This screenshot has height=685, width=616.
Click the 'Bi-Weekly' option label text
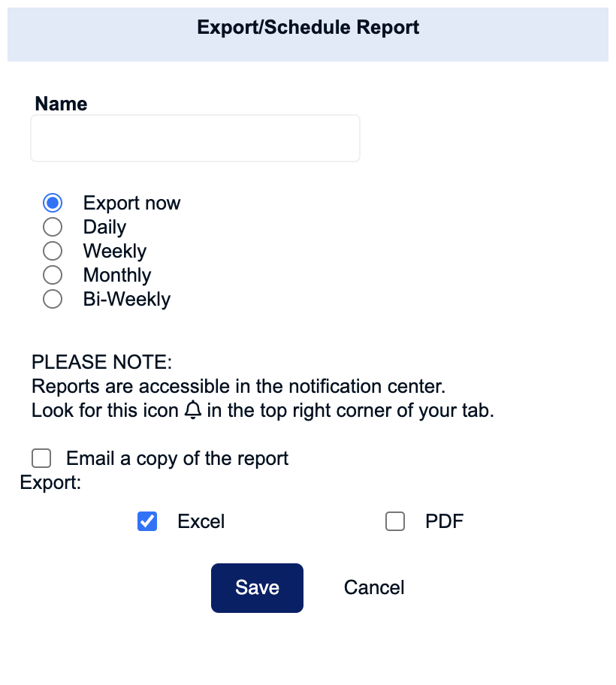(x=127, y=299)
